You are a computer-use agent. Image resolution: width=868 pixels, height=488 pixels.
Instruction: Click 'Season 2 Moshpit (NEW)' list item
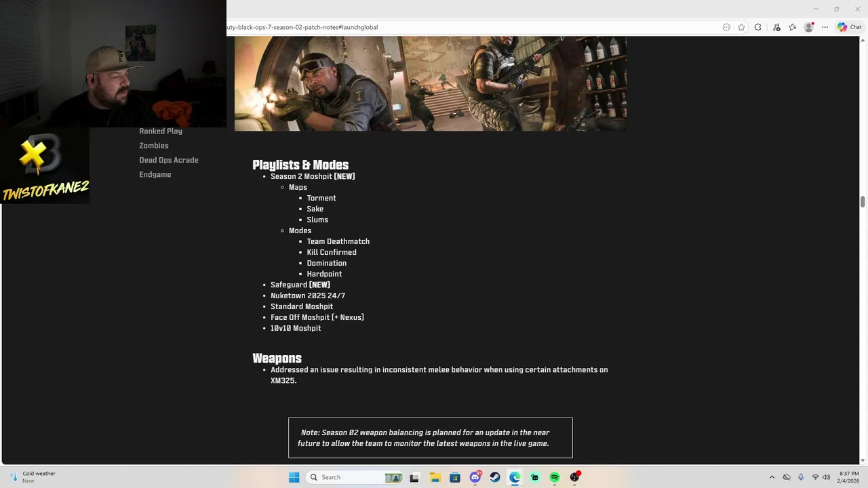click(x=313, y=176)
